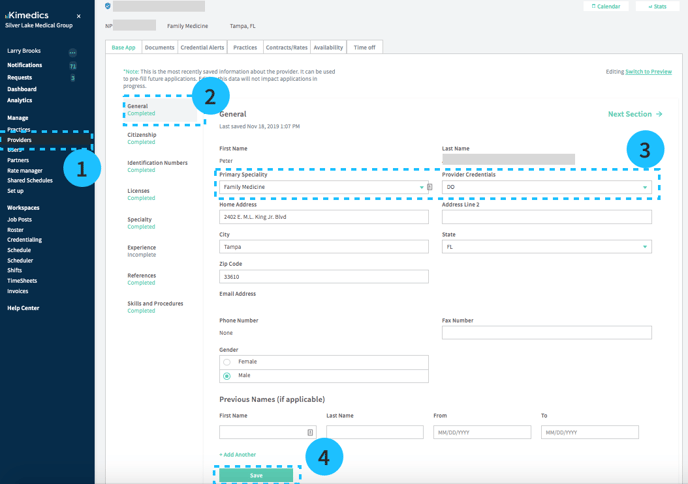688x484 pixels.
Task: Open Analytics page
Action: pyautogui.click(x=19, y=100)
